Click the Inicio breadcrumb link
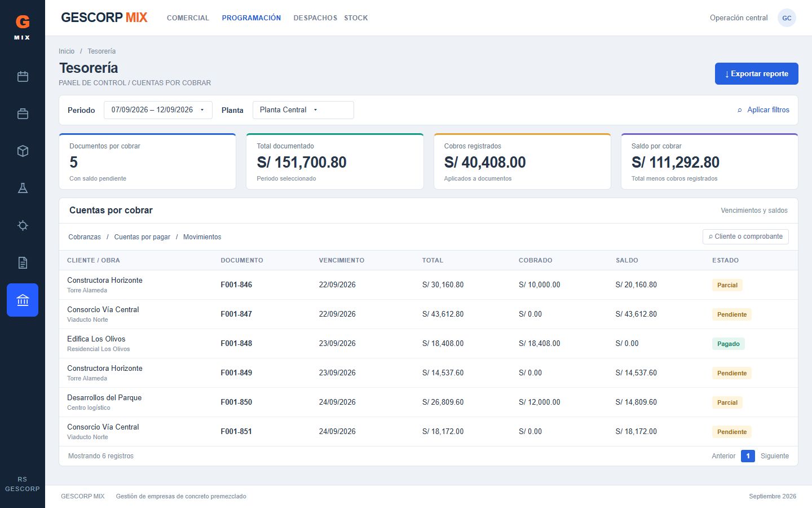This screenshot has height=508, width=812. click(x=67, y=51)
